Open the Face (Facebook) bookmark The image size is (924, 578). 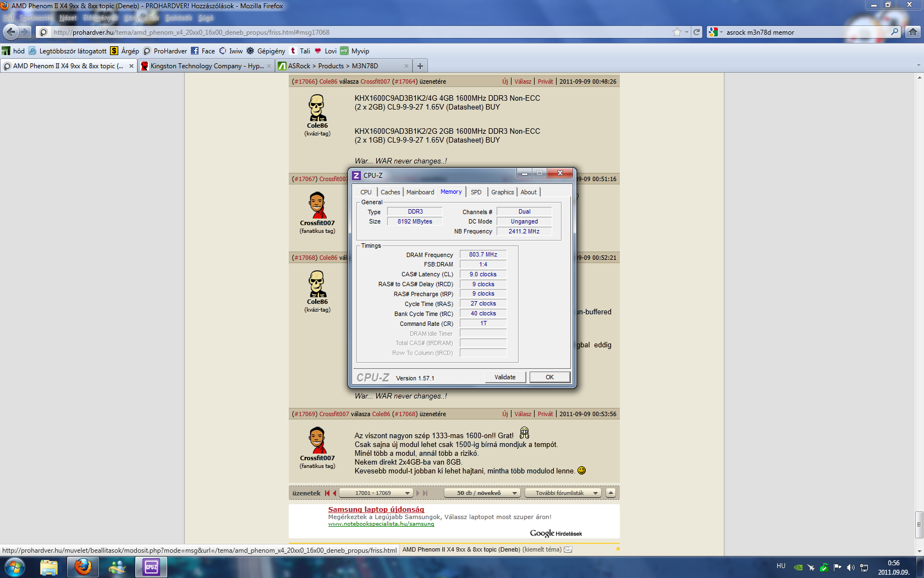pos(203,51)
